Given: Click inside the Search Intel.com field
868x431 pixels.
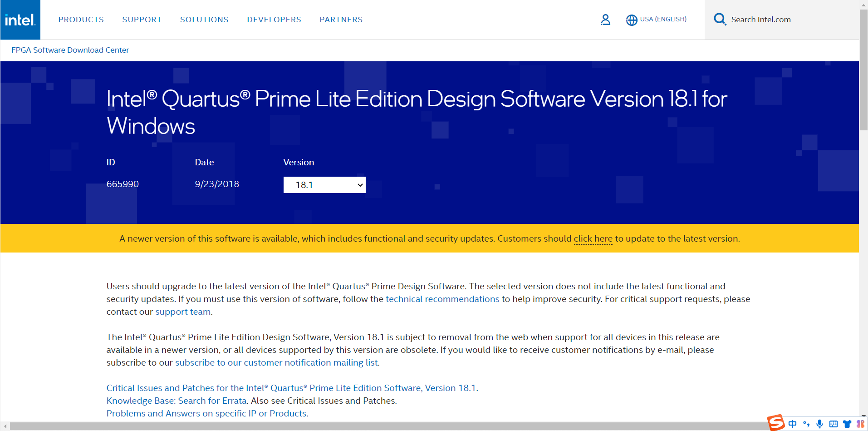Looking at the screenshot, I should [x=760, y=20].
